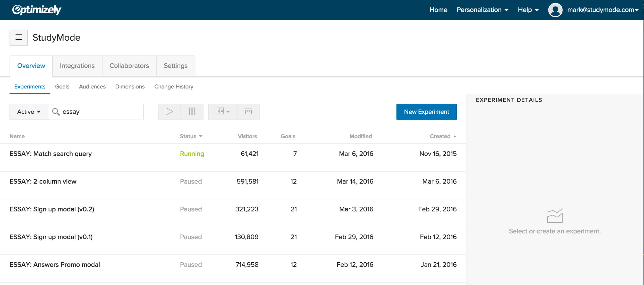
Task: Click the Feb 29, 2016 created date
Action: pos(437,209)
